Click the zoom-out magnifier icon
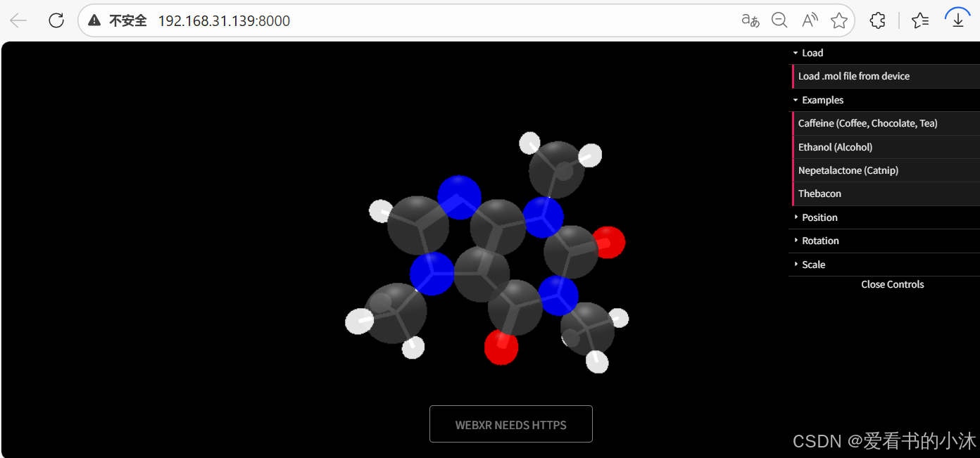 (779, 20)
